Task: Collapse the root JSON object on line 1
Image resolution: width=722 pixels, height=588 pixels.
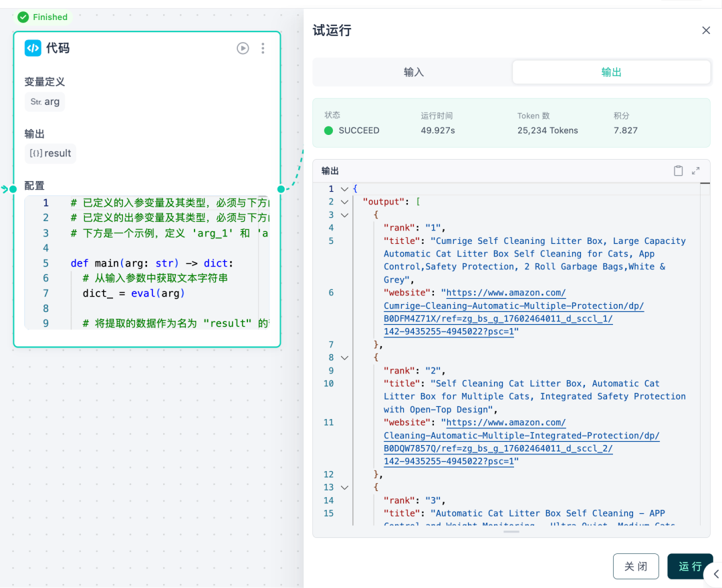Action: pyautogui.click(x=344, y=189)
